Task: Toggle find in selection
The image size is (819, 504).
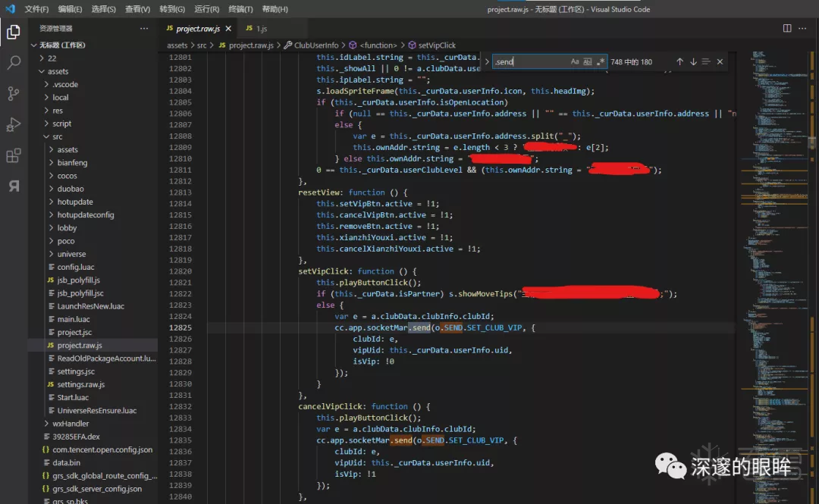Action: click(706, 61)
